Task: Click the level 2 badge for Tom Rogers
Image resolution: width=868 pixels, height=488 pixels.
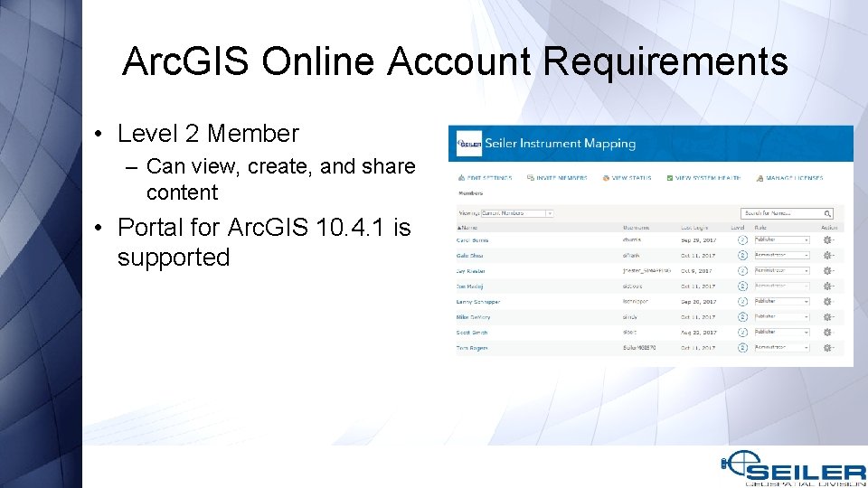Action: [743, 348]
